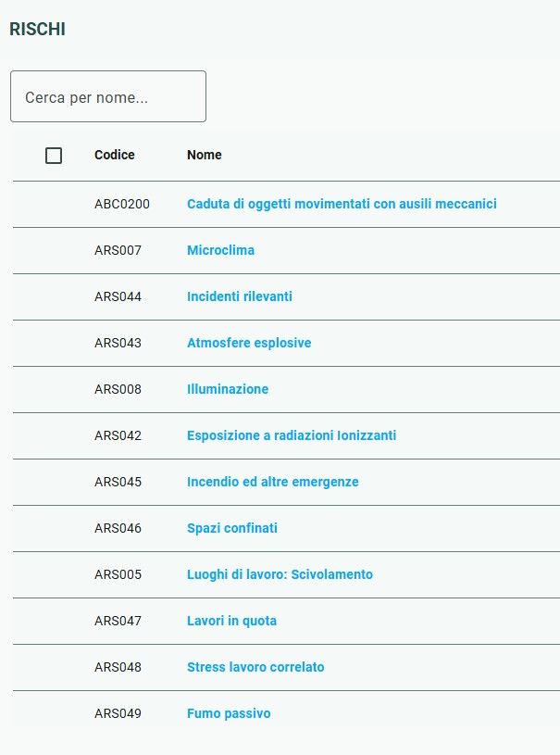This screenshot has width=560, height=755.
Task: Open Esposizione a radiazioni Ionizzanti
Action: tap(292, 435)
